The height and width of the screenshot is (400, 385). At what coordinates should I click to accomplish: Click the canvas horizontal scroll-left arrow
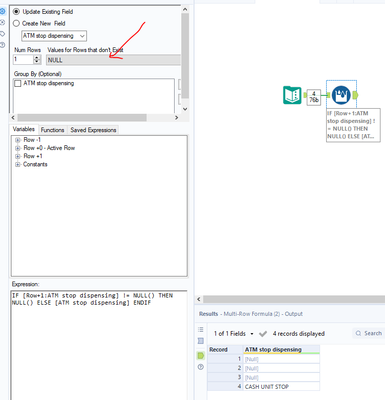click(x=199, y=299)
